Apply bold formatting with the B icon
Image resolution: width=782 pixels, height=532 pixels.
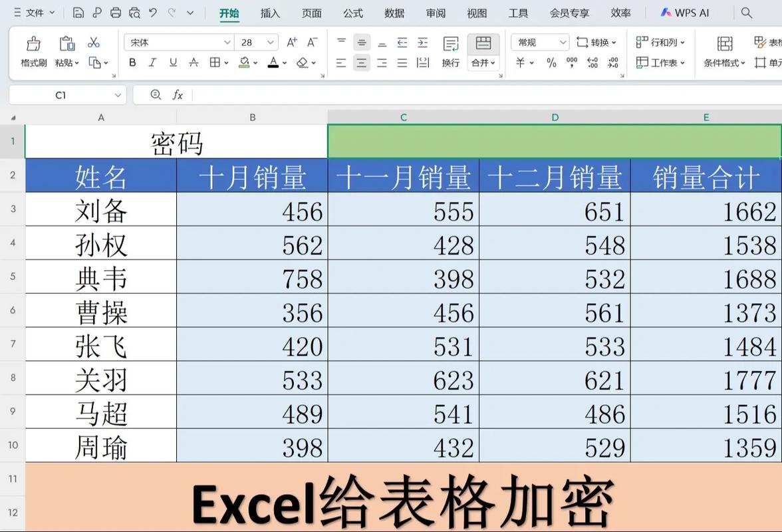pos(132,62)
